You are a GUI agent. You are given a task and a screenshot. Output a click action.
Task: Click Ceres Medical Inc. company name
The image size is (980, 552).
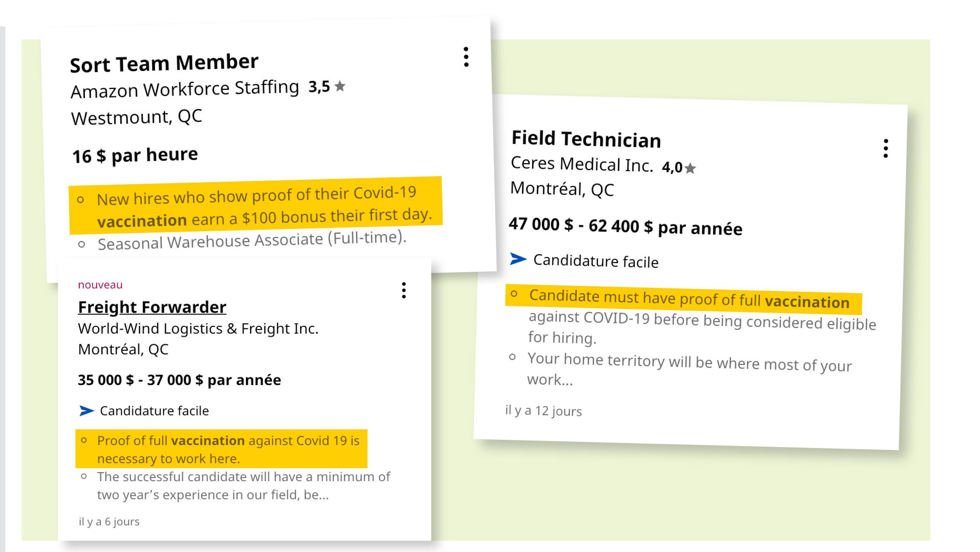(x=581, y=164)
